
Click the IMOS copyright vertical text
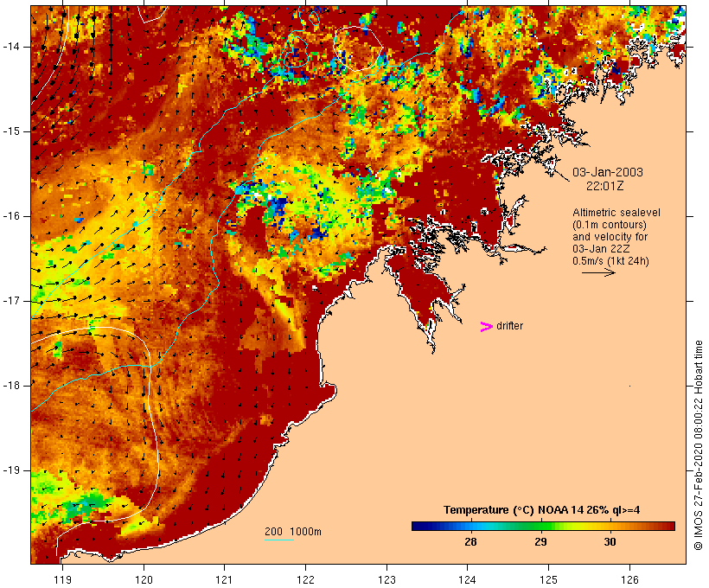click(x=699, y=445)
